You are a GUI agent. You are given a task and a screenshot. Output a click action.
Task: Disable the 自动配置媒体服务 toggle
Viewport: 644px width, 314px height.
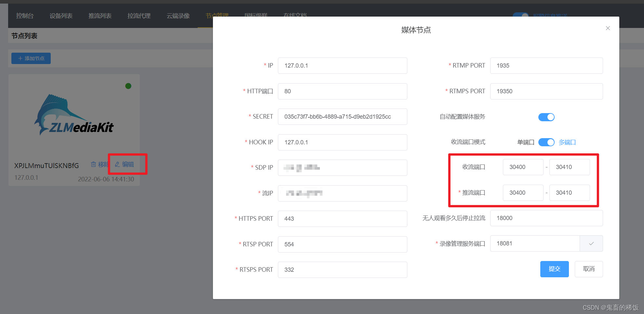pyautogui.click(x=546, y=117)
